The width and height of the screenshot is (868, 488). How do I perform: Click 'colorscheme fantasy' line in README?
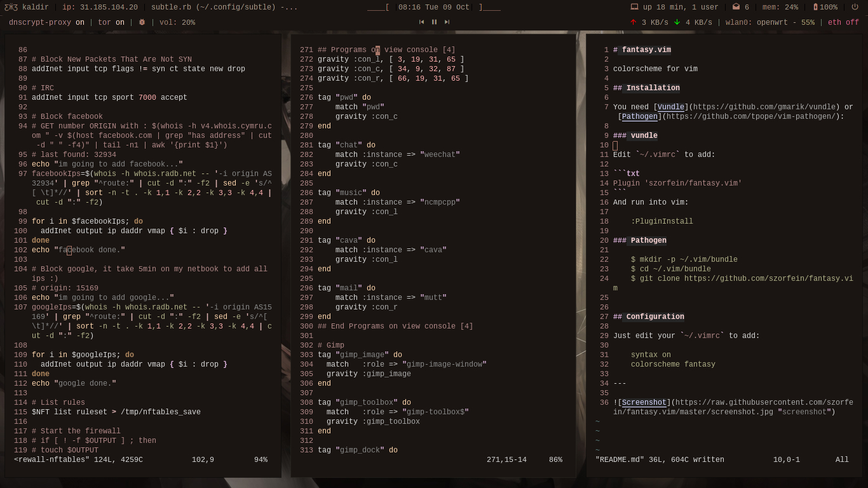pos(673,364)
